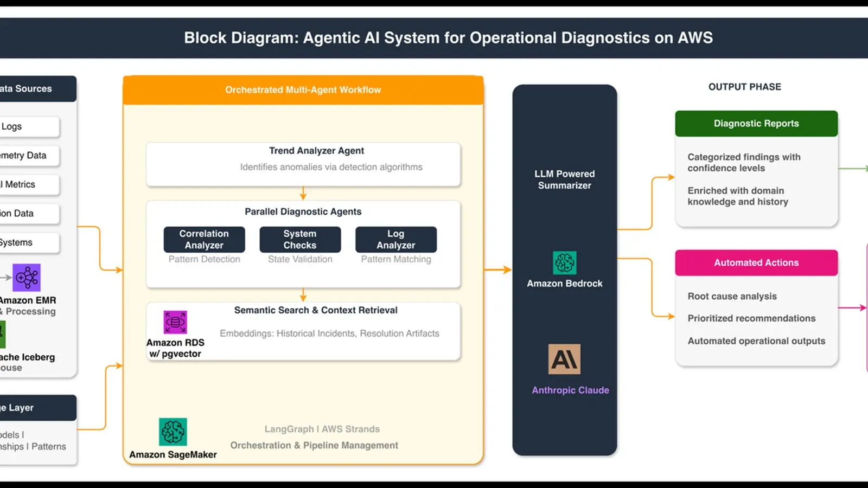Click the State Validation label

[x=300, y=259]
